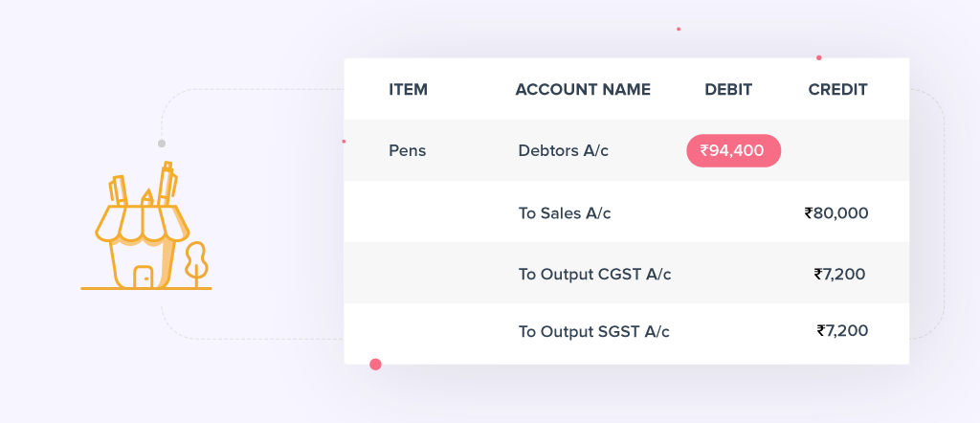Click the DEBIT column header
The height and width of the screenshot is (423, 980).
coord(728,90)
